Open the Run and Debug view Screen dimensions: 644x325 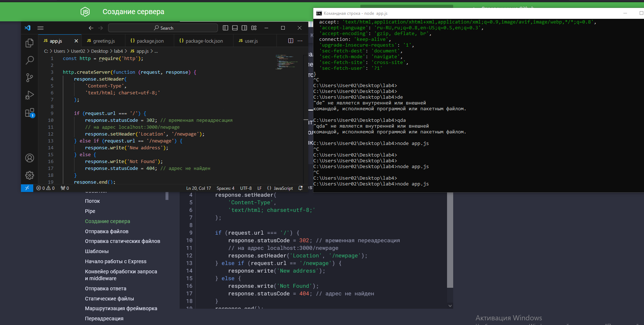pyautogui.click(x=30, y=95)
